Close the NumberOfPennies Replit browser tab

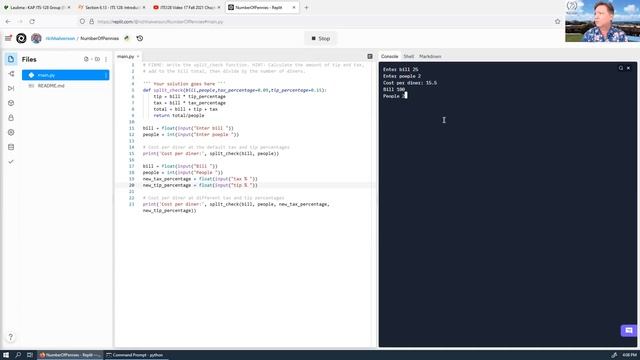(294, 7)
